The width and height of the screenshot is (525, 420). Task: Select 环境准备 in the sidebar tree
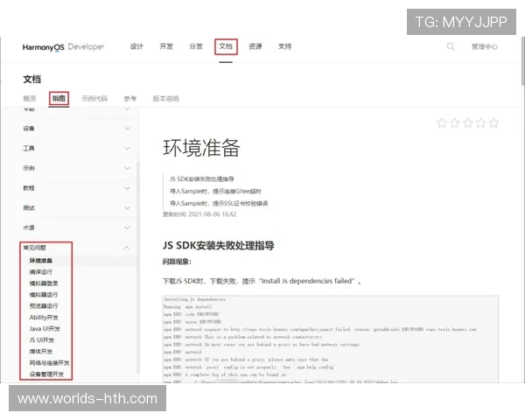(41, 261)
